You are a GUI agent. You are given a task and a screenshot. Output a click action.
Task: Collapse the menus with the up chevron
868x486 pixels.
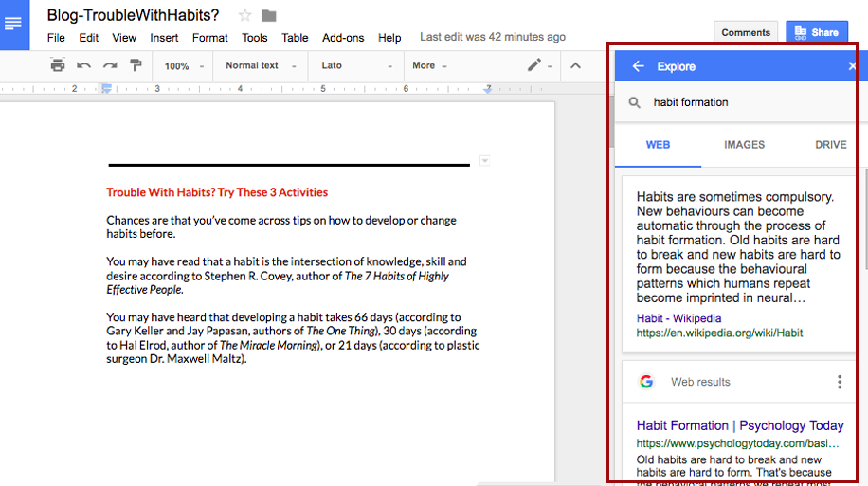pyautogui.click(x=576, y=66)
